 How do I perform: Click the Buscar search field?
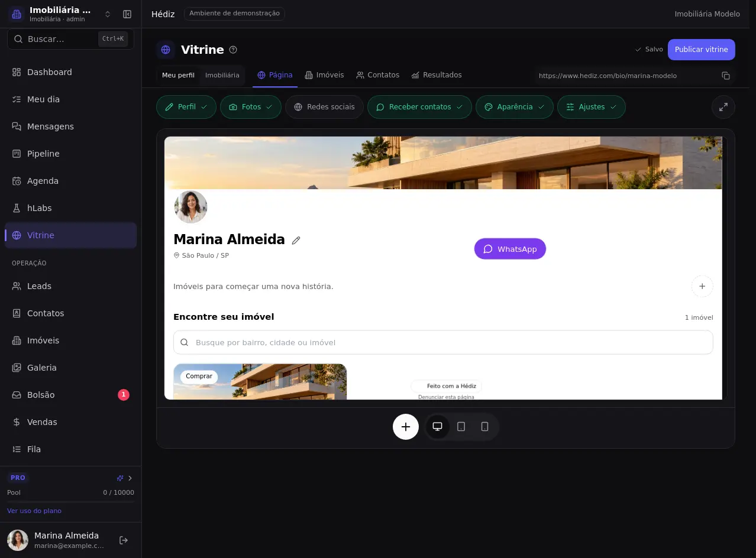pos(70,39)
